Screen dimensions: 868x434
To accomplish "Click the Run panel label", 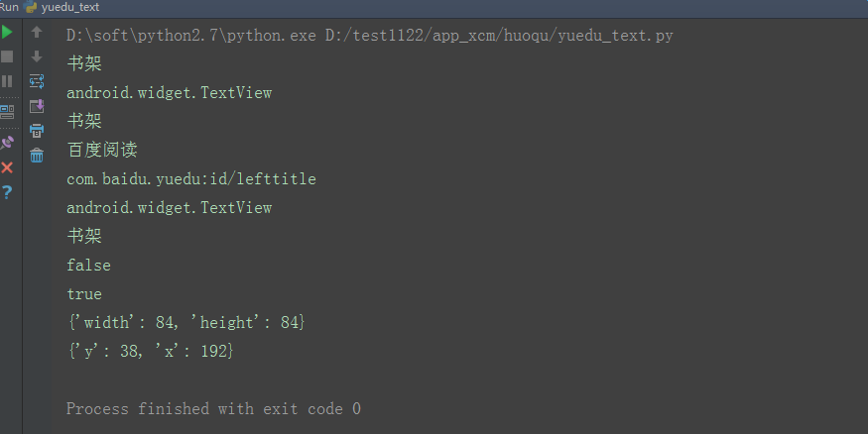I will click(10, 7).
